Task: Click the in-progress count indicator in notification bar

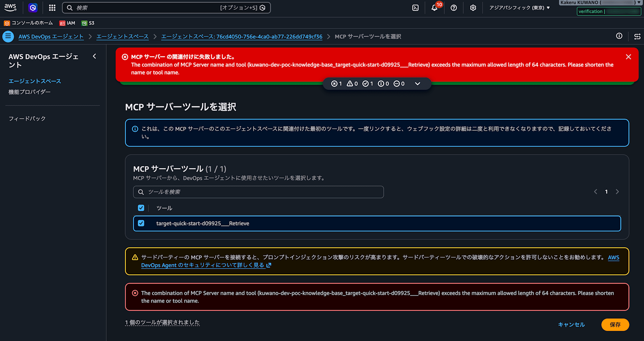Action: [x=399, y=84]
